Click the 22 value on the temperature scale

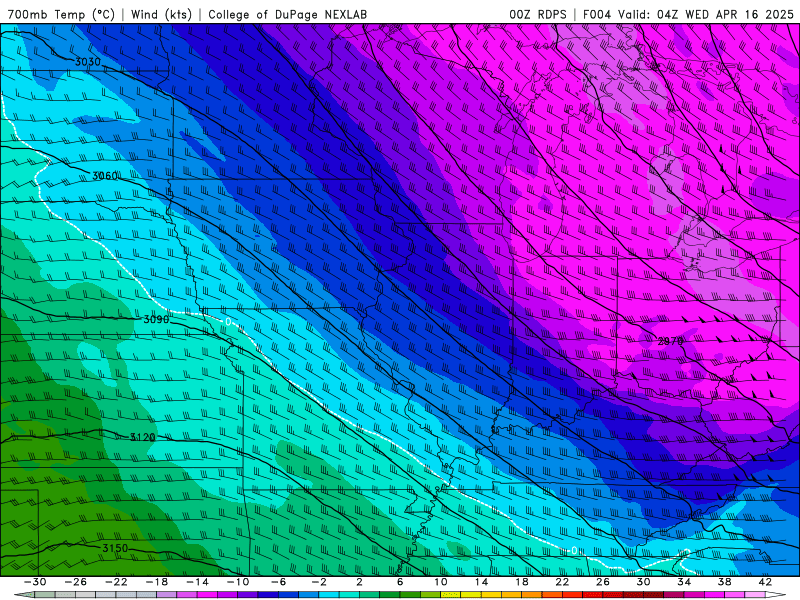coord(562,582)
